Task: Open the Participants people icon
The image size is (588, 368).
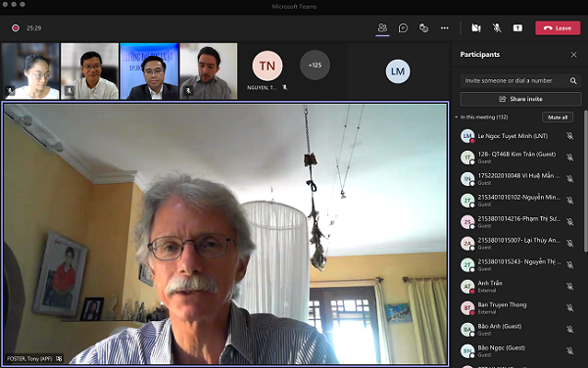Action: point(382,27)
